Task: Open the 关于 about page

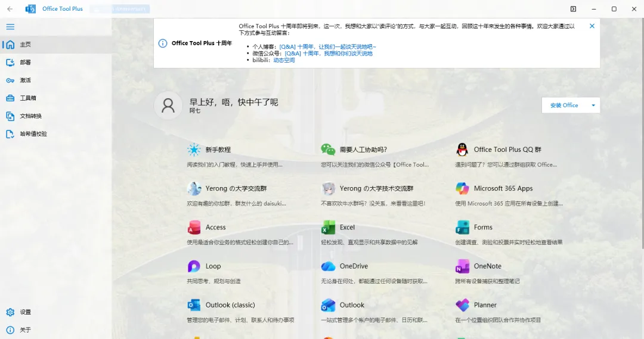Action: 56,329
